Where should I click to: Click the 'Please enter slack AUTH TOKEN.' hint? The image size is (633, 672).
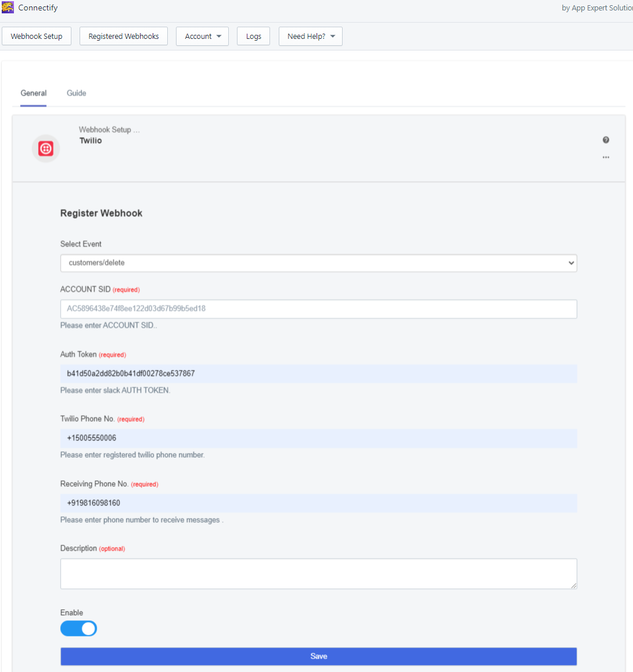pyautogui.click(x=116, y=391)
